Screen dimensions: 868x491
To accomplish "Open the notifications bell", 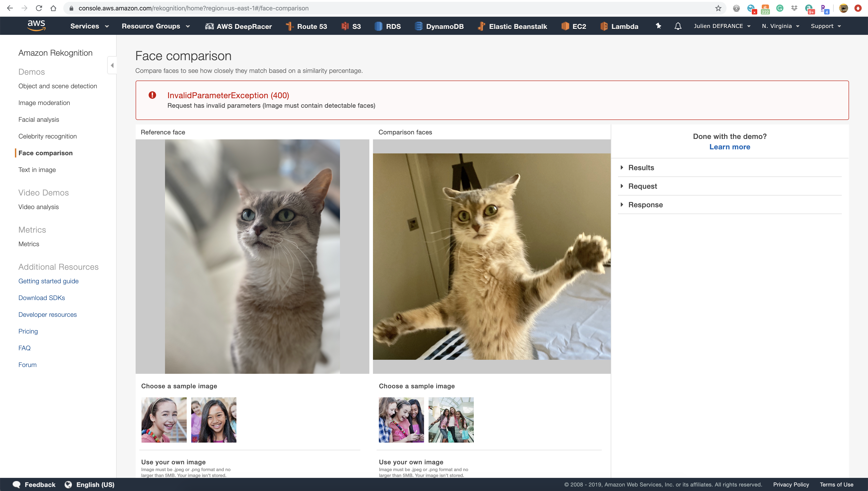I will pyautogui.click(x=678, y=26).
